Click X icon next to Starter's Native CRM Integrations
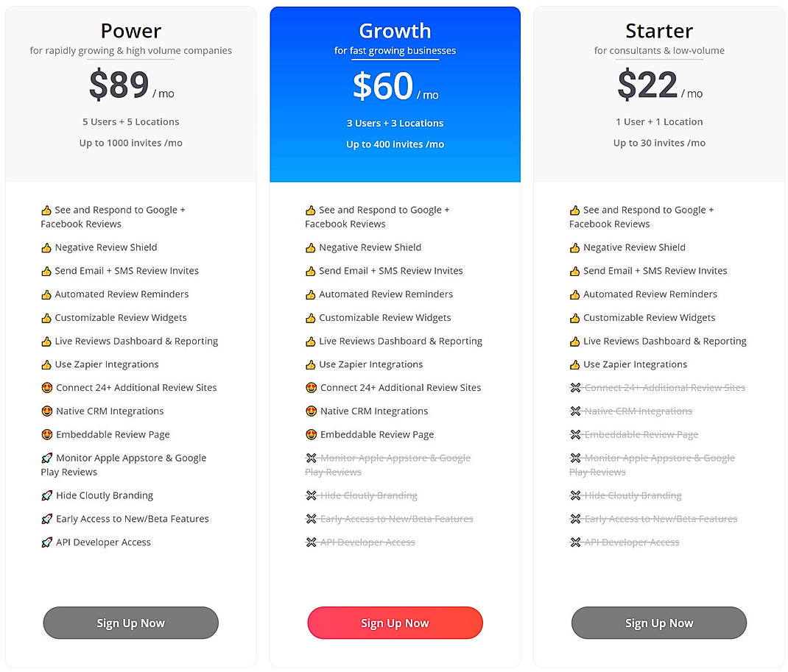Image resolution: width=788 pixels, height=672 pixels. (575, 411)
